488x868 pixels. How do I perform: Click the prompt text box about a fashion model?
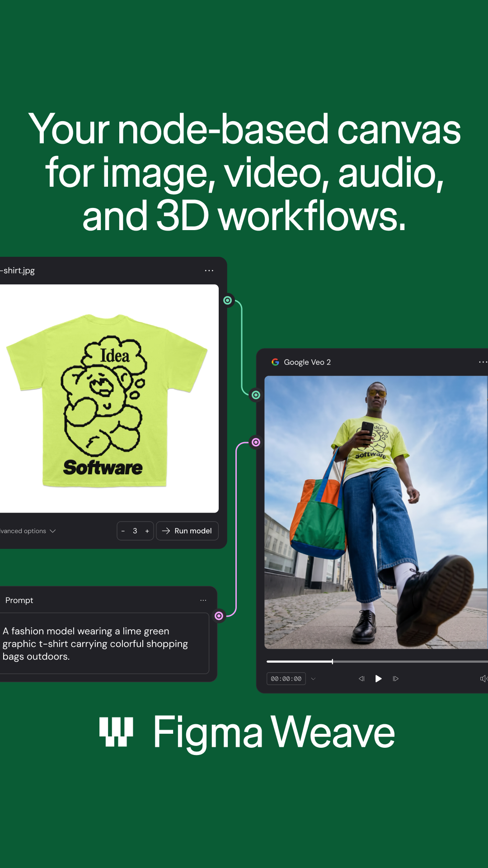pos(104,643)
